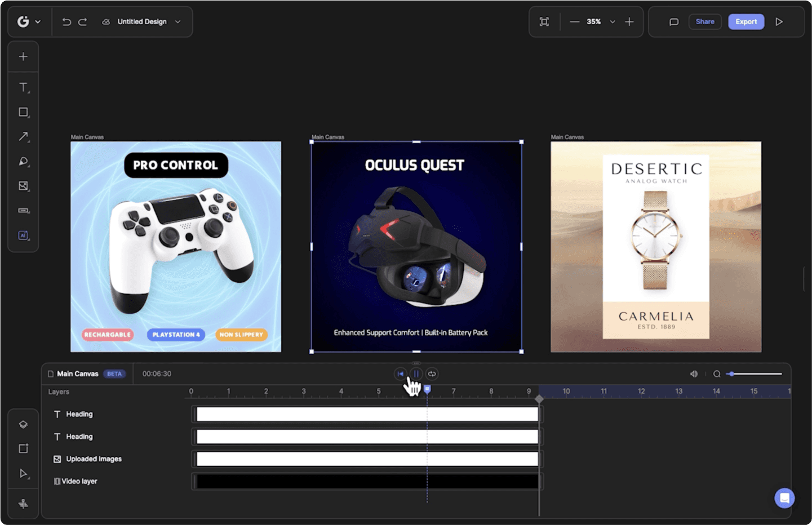
Task: Click the CARMELIA text on the watch design
Action: (x=656, y=317)
